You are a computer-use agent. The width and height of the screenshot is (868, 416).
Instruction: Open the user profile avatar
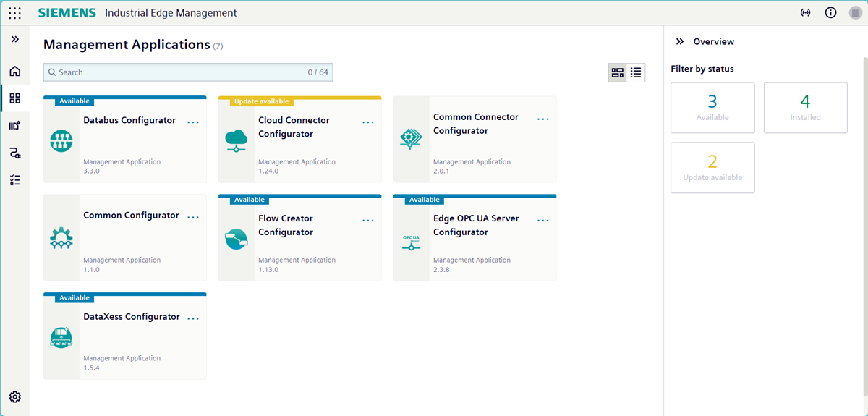point(855,13)
